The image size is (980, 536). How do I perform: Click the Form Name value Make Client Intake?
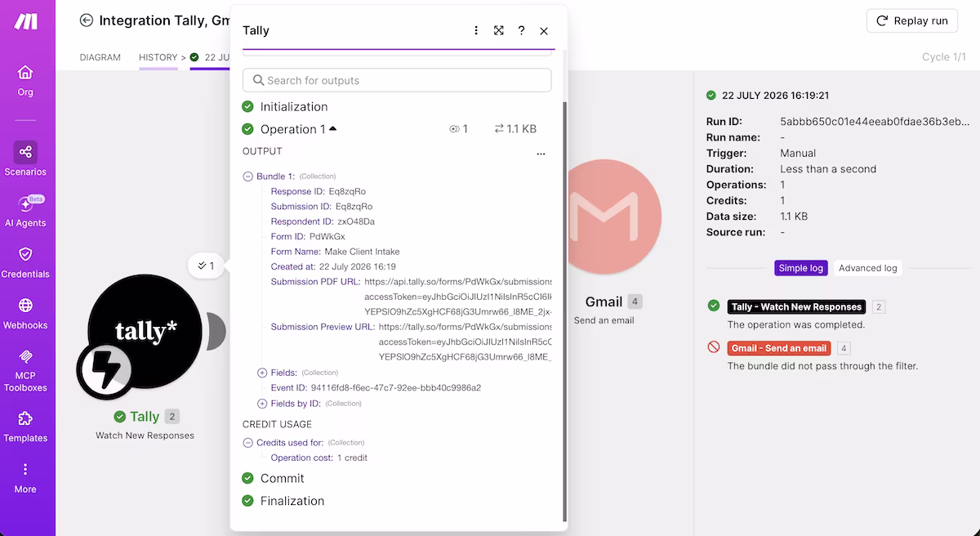click(362, 252)
